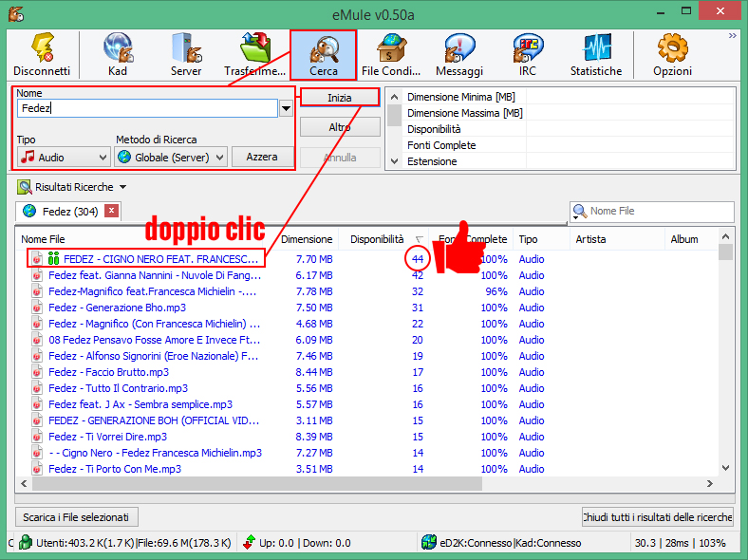The width and height of the screenshot is (748, 560).
Task: Open the File Condivisi shared files panel
Action: [391, 54]
